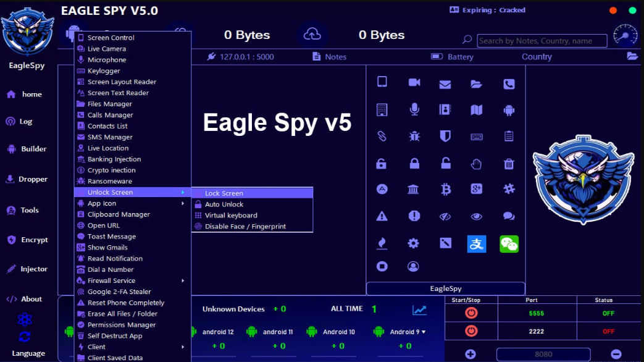Click the Injector sidebar item
The height and width of the screenshot is (362, 644).
tap(27, 269)
